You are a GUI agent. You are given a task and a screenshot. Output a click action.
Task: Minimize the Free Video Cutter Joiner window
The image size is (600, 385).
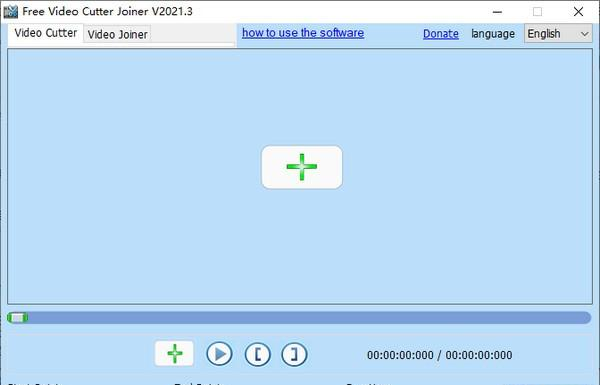coord(497,12)
